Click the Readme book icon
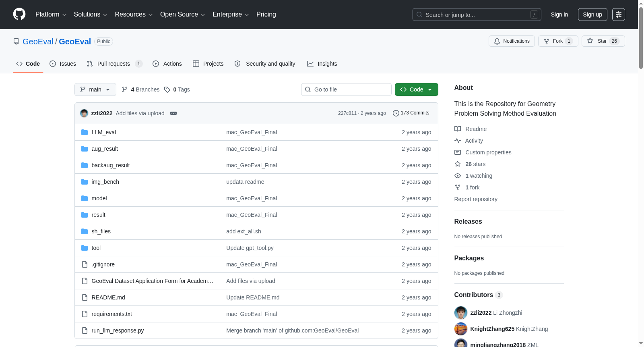This screenshot has width=644, height=347. [458, 129]
